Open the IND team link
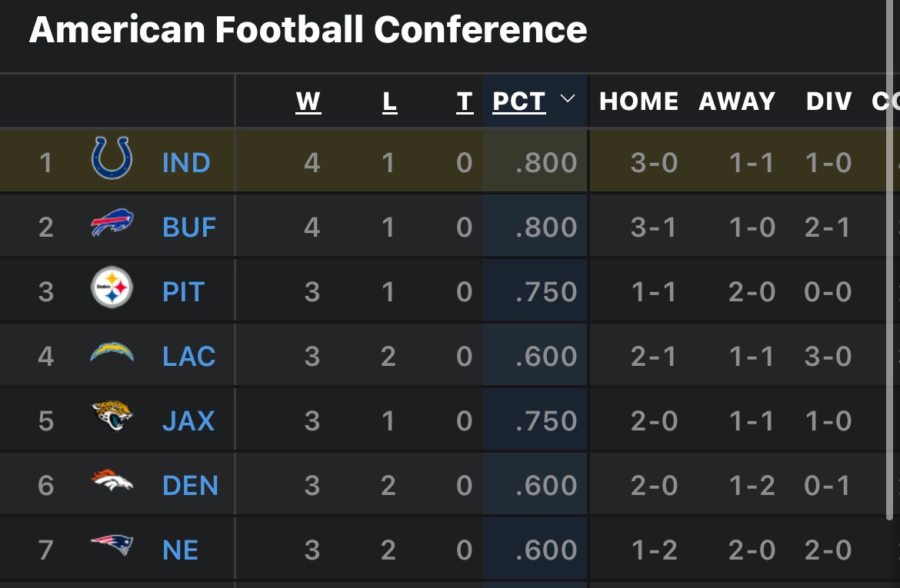The height and width of the screenshot is (588, 900). point(186,163)
